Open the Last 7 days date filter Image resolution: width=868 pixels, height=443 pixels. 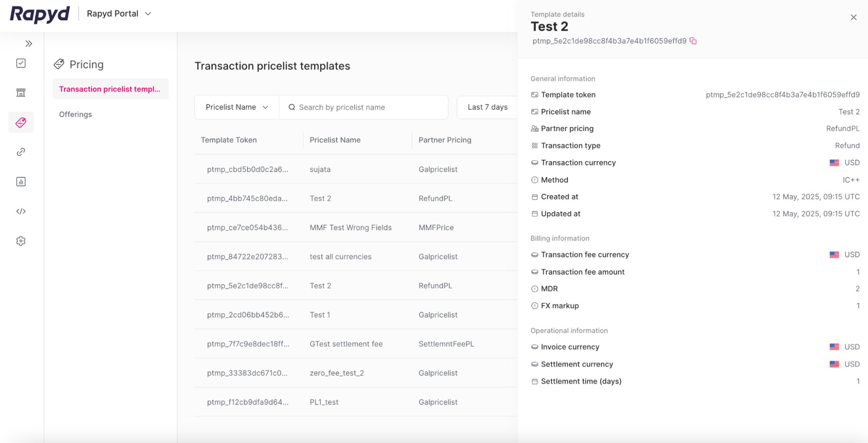pyautogui.click(x=488, y=107)
